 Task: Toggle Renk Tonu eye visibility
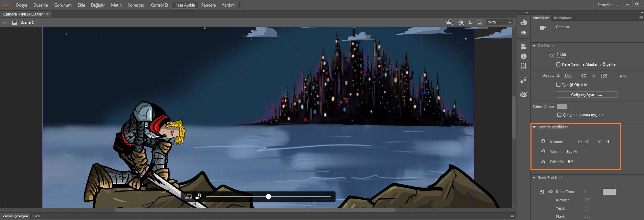(x=550, y=192)
